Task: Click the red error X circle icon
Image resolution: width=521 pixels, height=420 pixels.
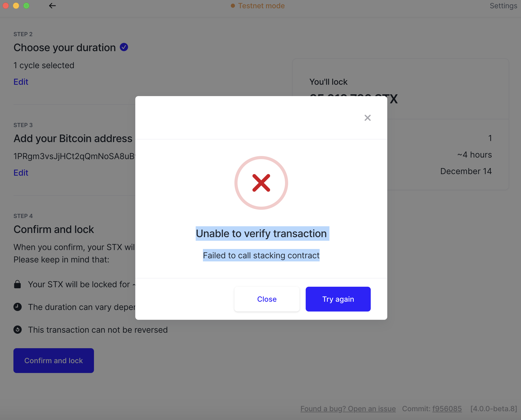Action: pyautogui.click(x=261, y=183)
